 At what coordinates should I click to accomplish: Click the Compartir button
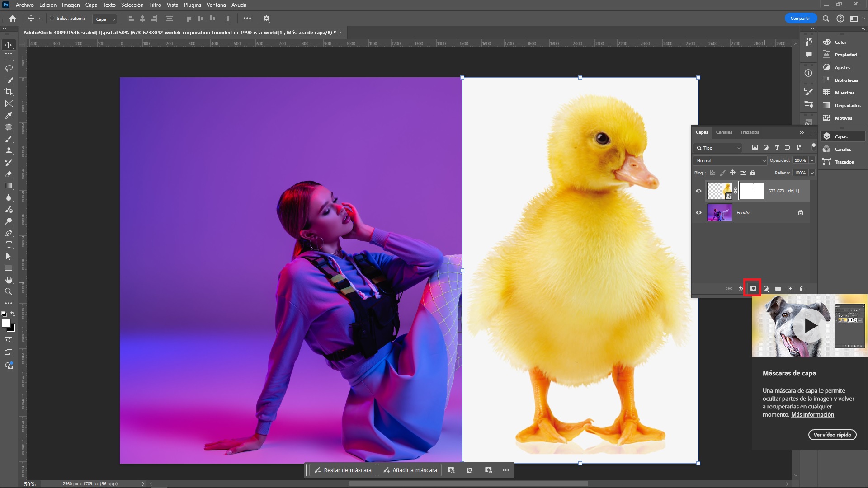coord(800,19)
